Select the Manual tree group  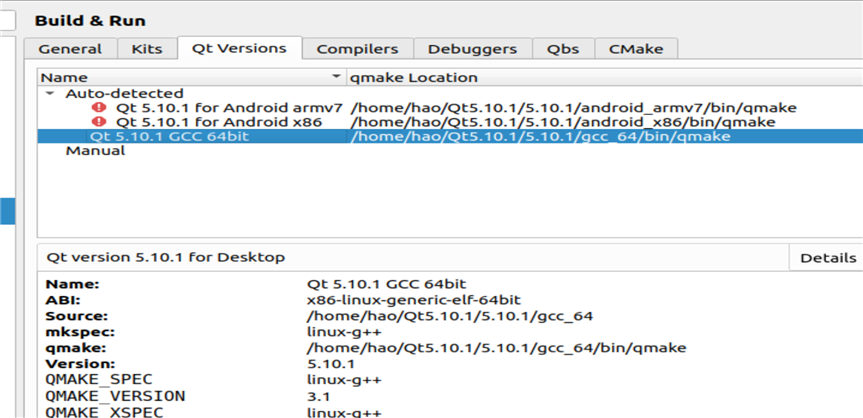[95, 150]
